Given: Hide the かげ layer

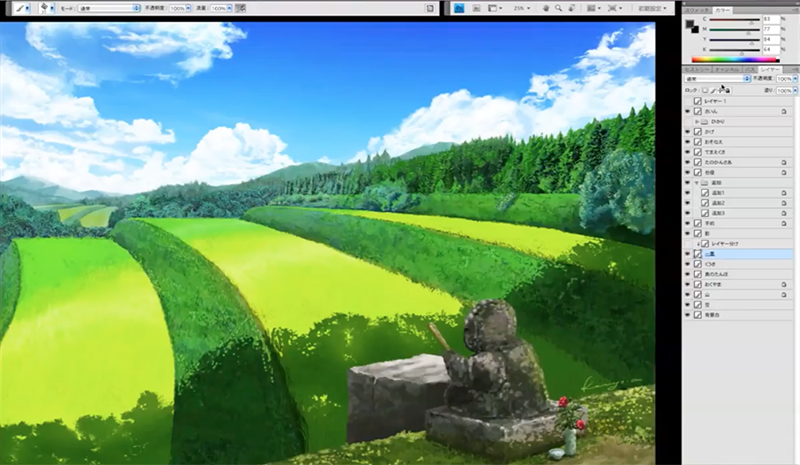Looking at the screenshot, I should point(688,132).
